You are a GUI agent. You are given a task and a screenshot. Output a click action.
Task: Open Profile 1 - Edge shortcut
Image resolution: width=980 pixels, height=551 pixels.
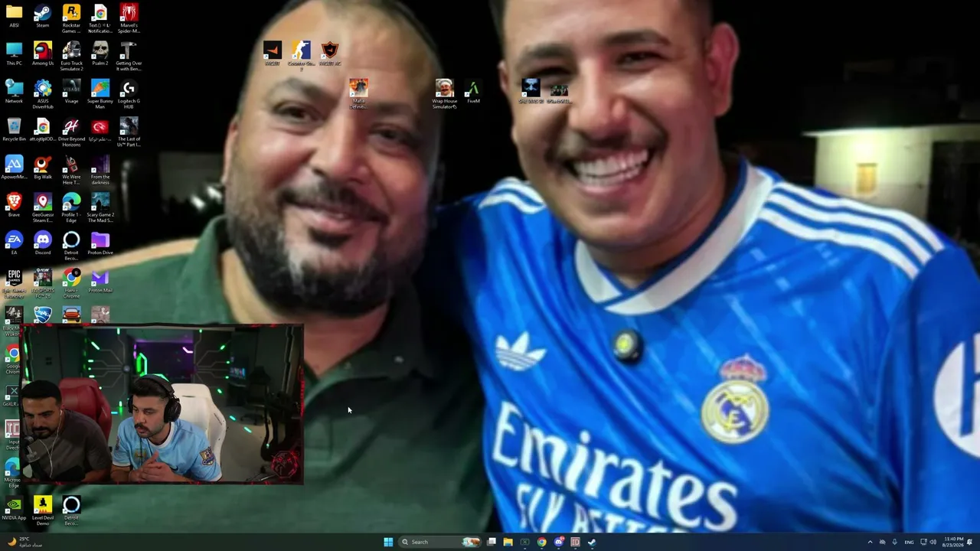pos(71,208)
